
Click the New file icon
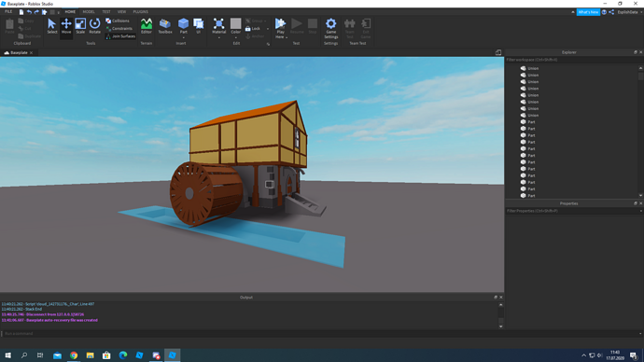(21, 12)
